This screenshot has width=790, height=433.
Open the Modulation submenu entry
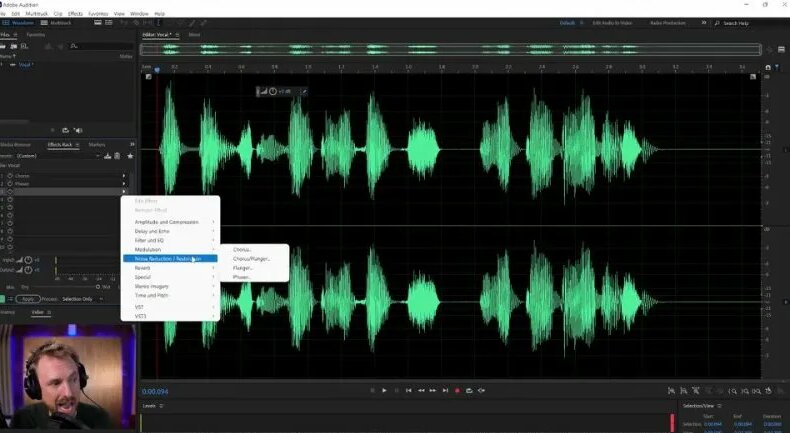coord(170,250)
